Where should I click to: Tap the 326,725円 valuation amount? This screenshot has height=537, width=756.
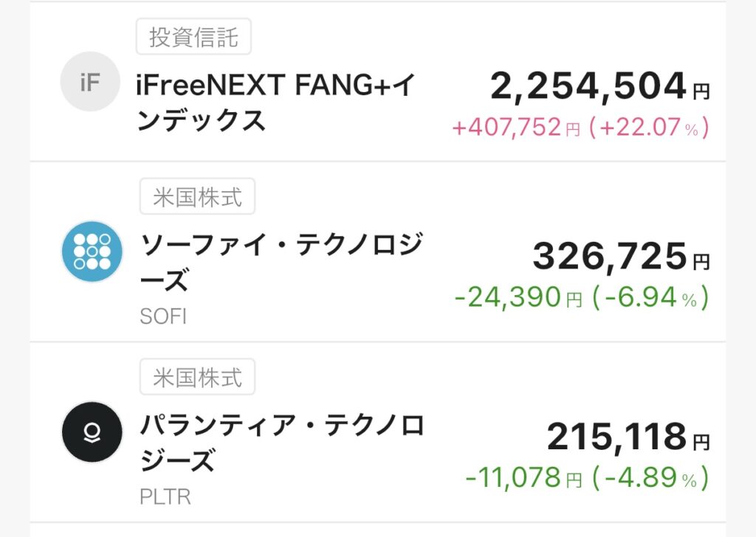tap(621, 257)
